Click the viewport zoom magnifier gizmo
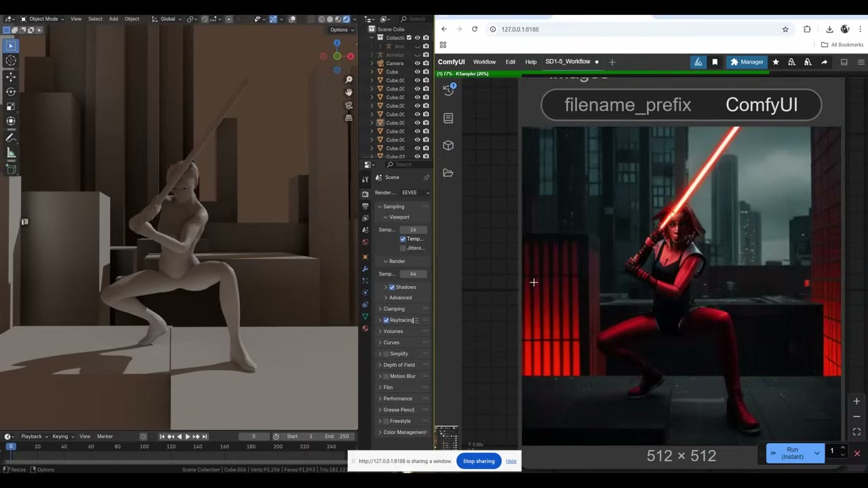 349,79
